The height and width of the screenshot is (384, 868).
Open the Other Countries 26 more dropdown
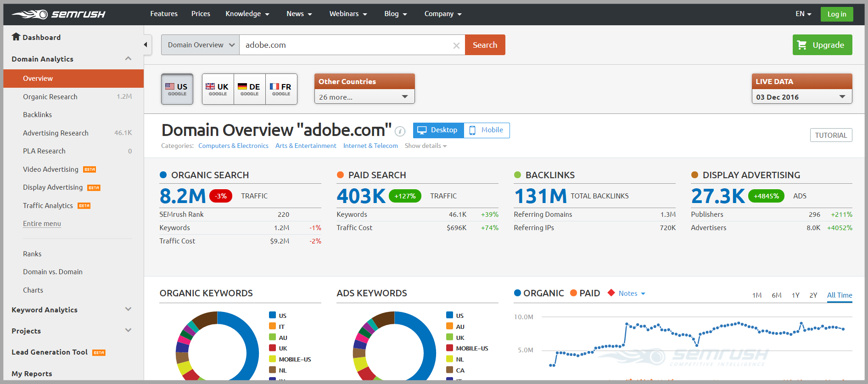pyautogui.click(x=364, y=97)
